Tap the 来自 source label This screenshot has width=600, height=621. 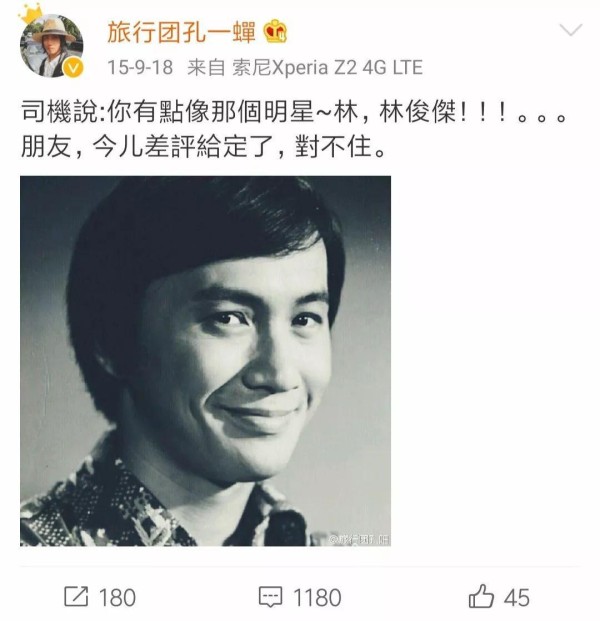point(206,67)
